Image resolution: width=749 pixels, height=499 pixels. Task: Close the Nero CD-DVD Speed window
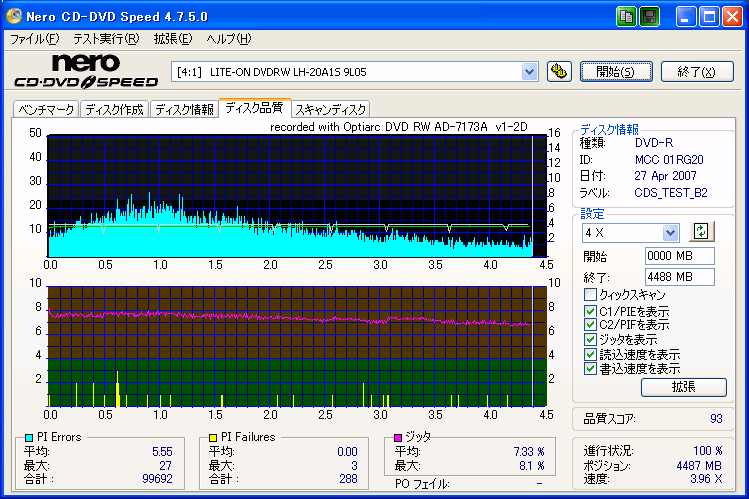click(732, 17)
